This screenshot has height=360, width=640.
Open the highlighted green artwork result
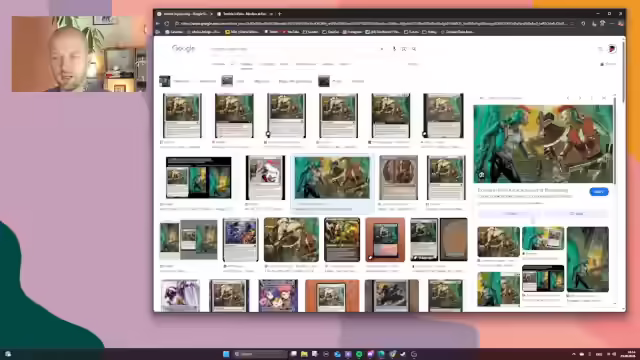point(332,178)
